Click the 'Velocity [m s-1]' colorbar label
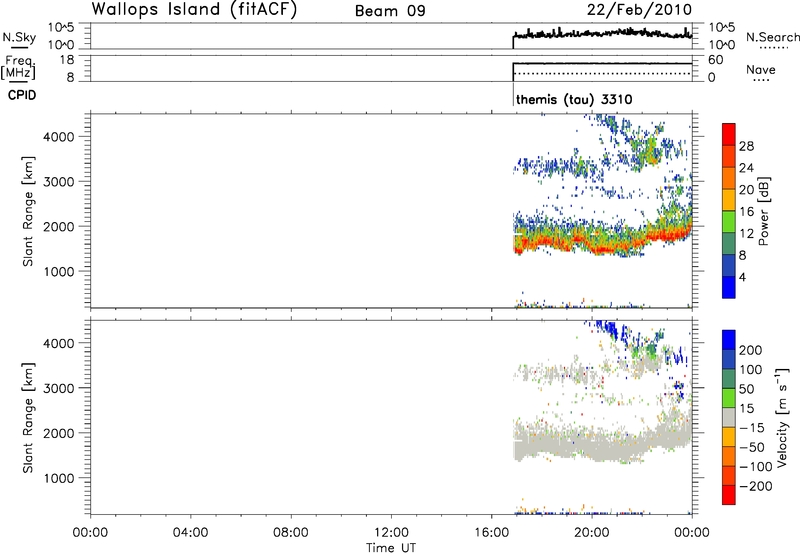The image size is (800, 554). pyautogui.click(x=782, y=417)
